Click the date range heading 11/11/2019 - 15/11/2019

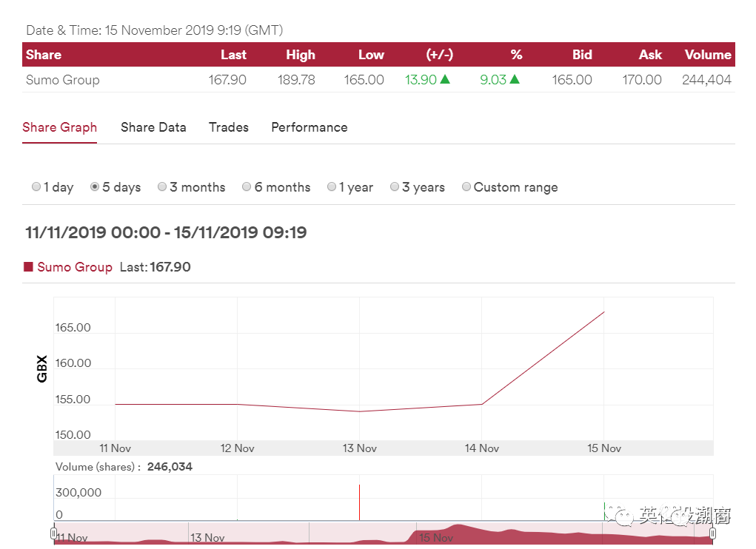pos(166,232)
